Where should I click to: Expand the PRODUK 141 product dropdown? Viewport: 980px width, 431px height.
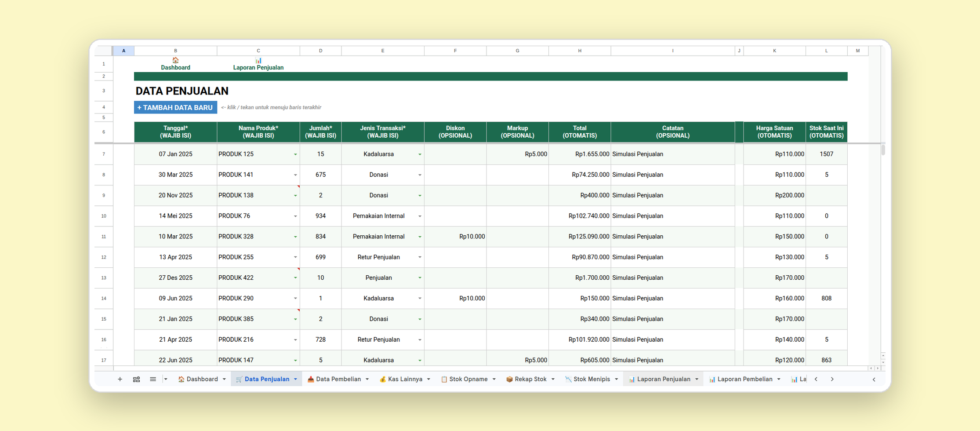pyautogui.click(x=295, y=175)
